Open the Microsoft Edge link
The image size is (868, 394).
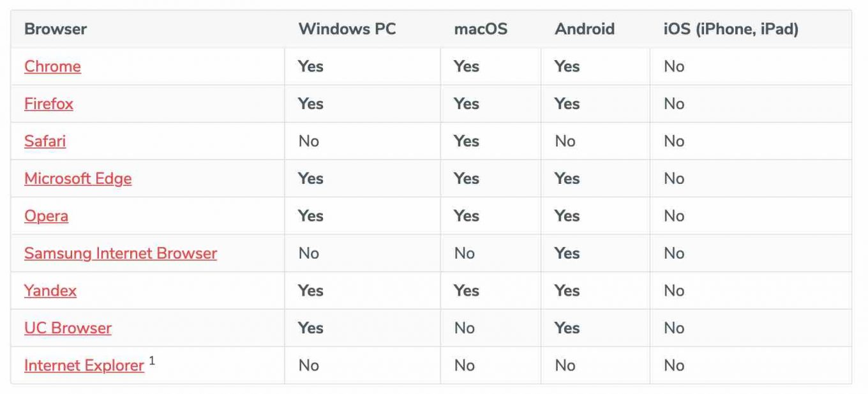(x=78, y=178)
